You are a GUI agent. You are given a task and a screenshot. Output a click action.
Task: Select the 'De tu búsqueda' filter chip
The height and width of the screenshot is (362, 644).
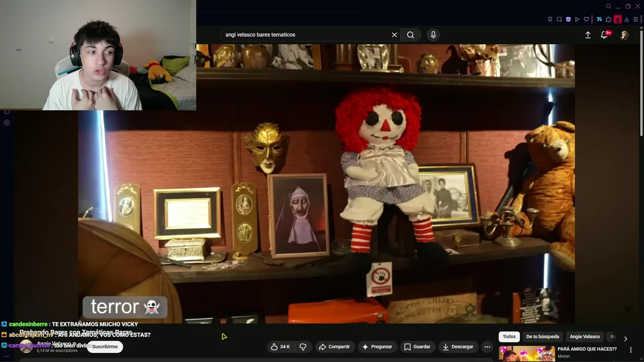[542, 336]
